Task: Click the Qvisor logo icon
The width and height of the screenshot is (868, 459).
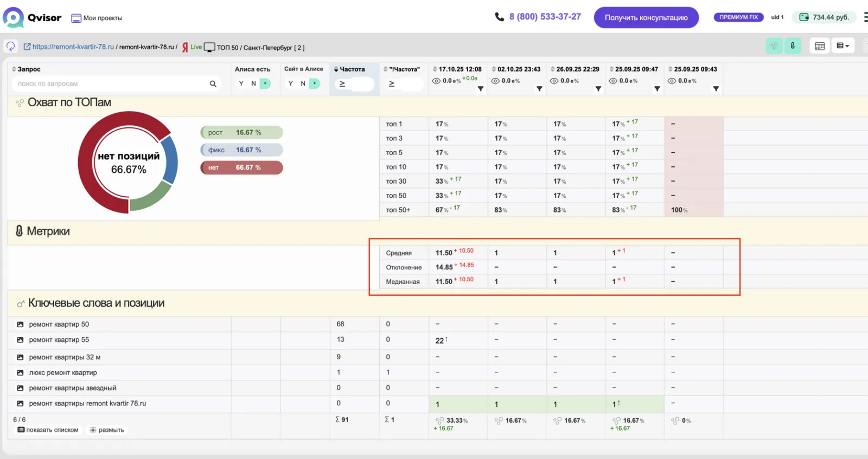Action: pyautogui.click(x=13, y=17)
